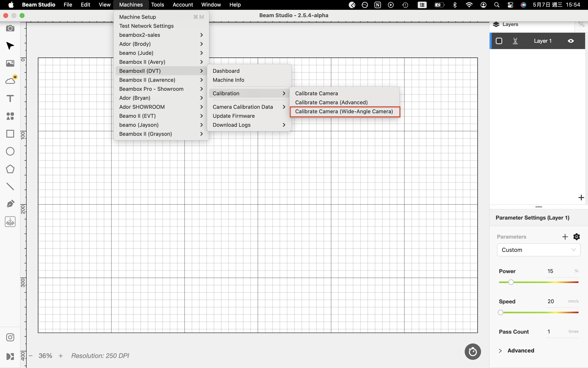Image resolution: width=588 pixels, height=368 pixels.
Task: Click the round timer button
Action: (473, 351)
